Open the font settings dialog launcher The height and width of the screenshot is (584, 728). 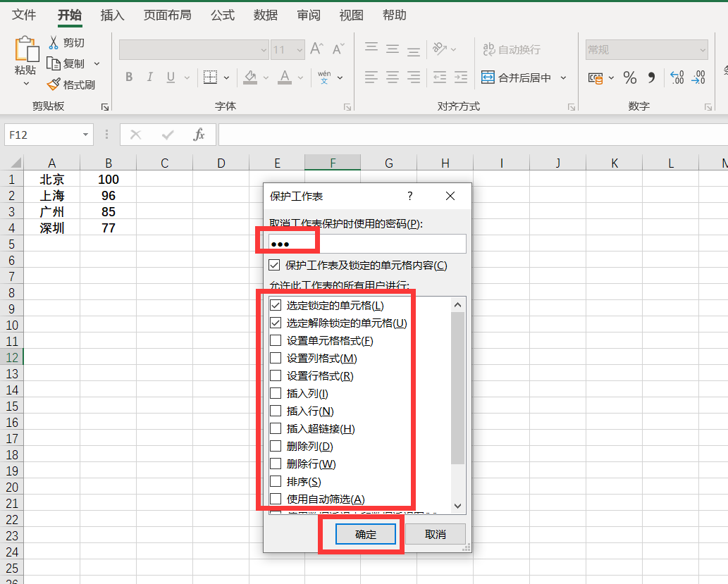pos(347,107)
